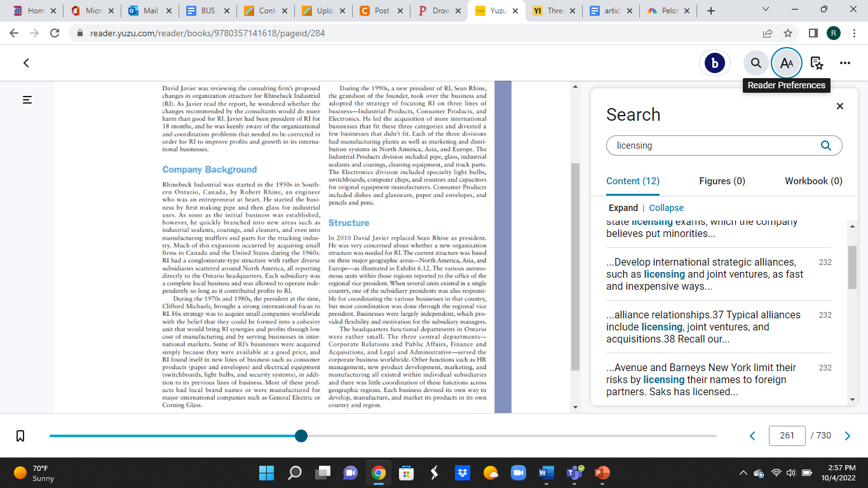Open the 'Develop international strategic alliances' search result
This screenshot has width=868, height=488.
tap(719, 274)
